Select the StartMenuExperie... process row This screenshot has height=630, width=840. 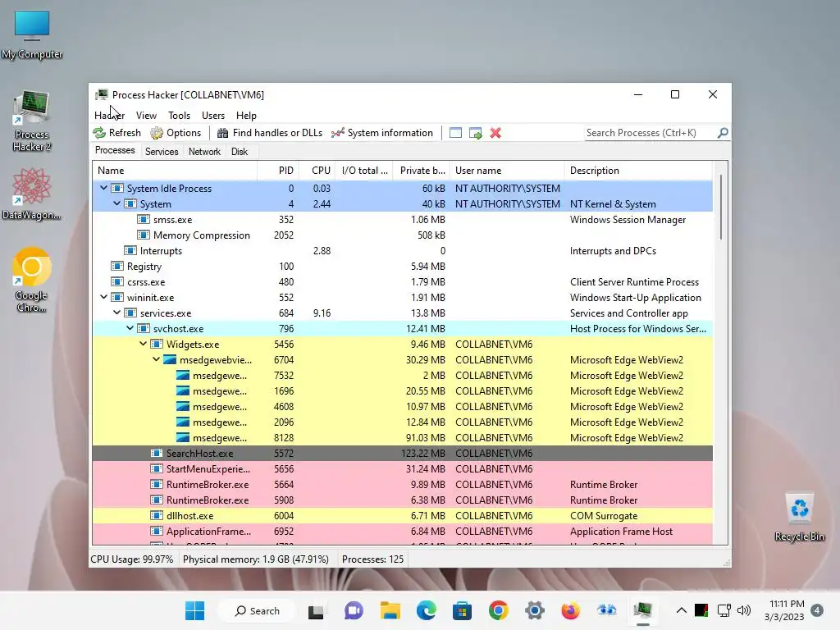(x=402, y=468)
